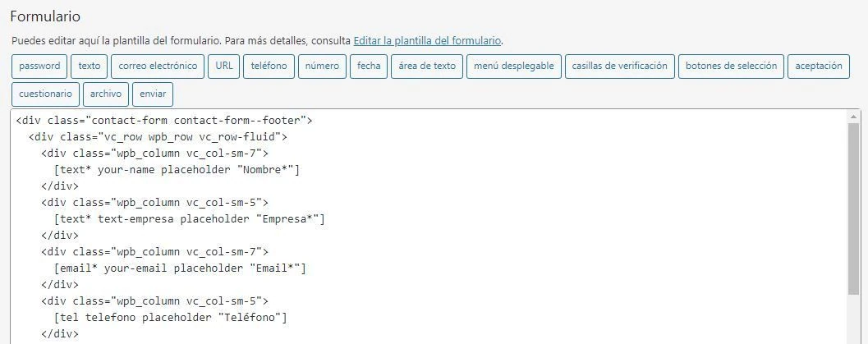The width and height of the screenshot is (868, 344).
Task: Click the scrollbar up arrow
Action: tap(854, 117)
